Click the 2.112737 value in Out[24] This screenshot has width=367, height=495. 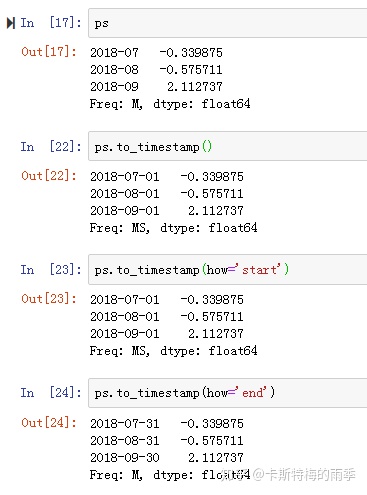click(x=216, y=458)
